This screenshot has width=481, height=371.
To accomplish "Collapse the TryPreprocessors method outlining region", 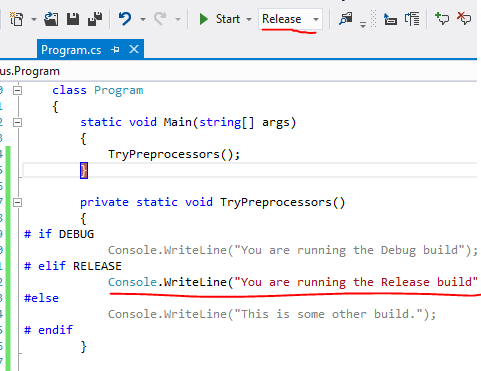I will (x=17, y=202).
